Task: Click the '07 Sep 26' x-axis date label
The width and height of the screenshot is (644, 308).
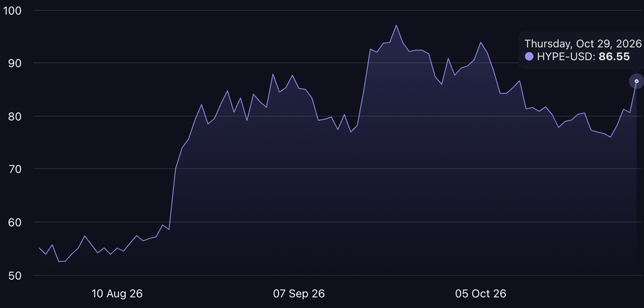Action: 299,294
